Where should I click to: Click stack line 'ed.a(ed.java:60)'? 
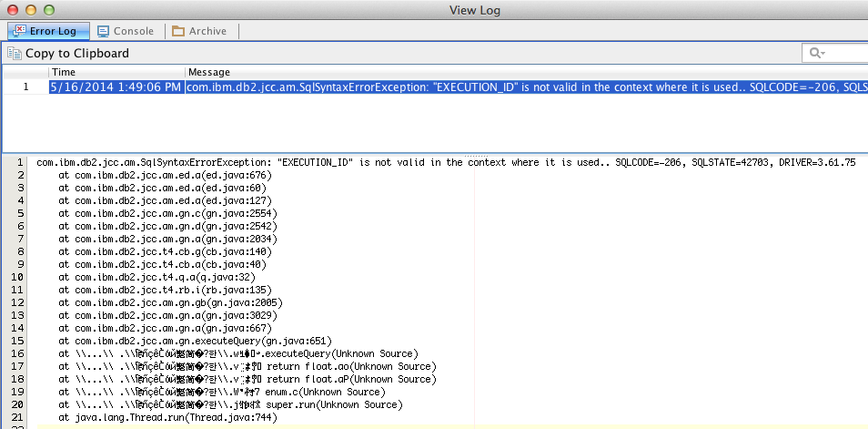pyautogui.click(x=163, y=188)
